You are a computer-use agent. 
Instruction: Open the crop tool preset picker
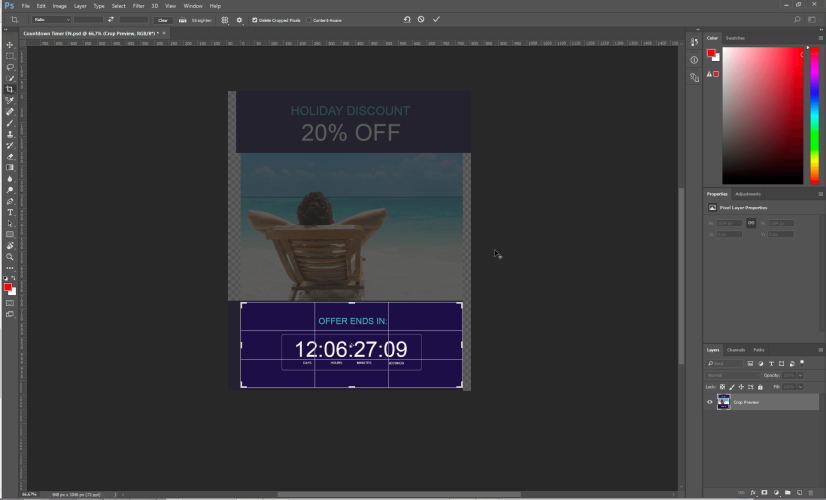[16, 19]
